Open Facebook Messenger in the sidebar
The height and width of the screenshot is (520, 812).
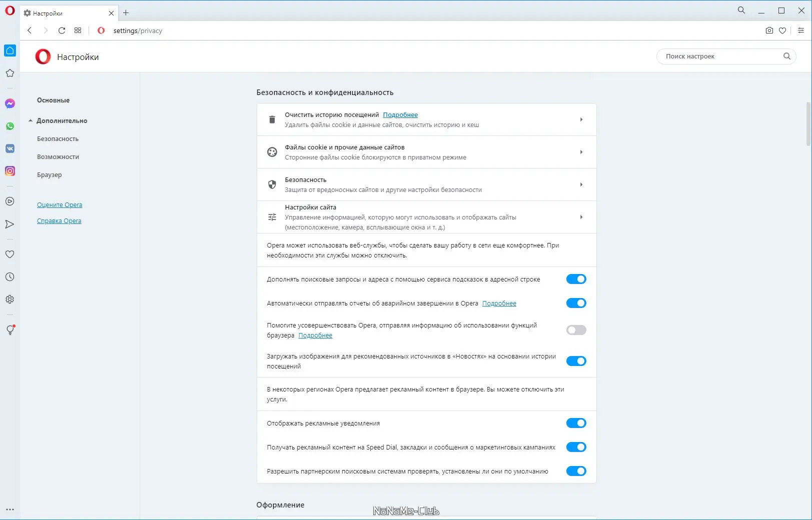(10, 103)
